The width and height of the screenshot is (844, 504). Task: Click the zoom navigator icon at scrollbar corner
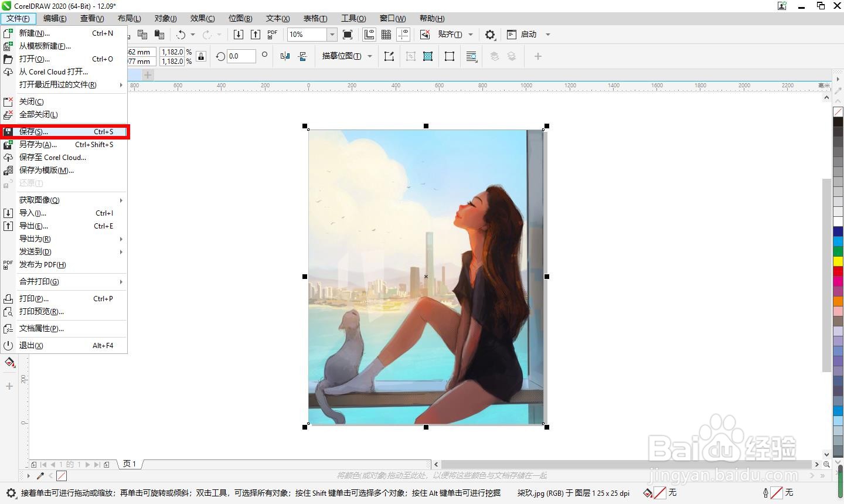(827, 464)
